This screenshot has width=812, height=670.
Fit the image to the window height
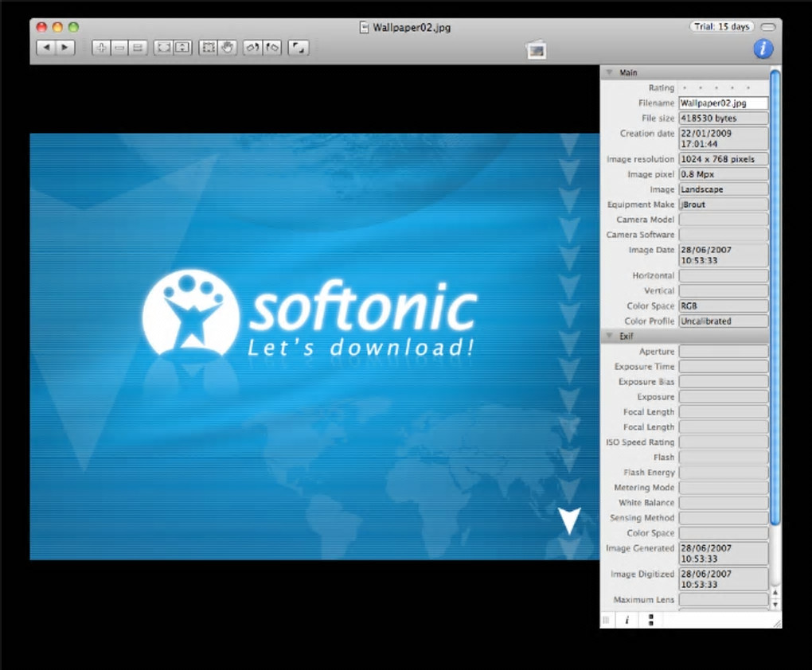coord(182,48)
